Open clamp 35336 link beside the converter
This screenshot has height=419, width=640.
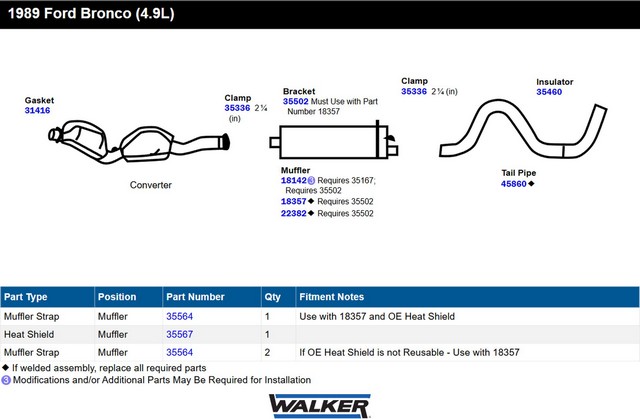[x=237, y=108]
